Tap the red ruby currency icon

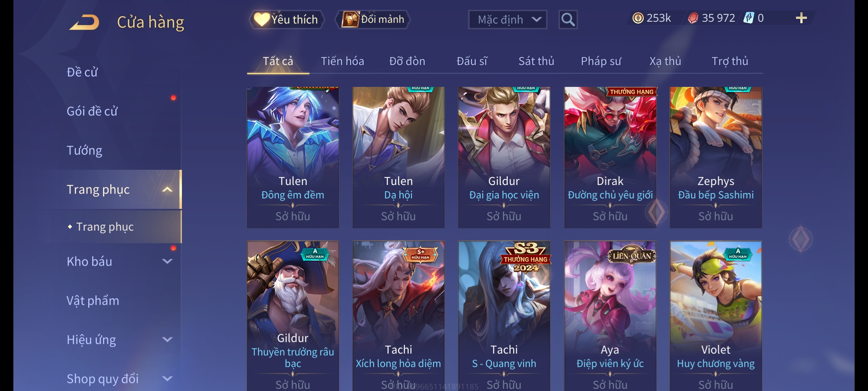pyautogui.click(x=693, y=18)
